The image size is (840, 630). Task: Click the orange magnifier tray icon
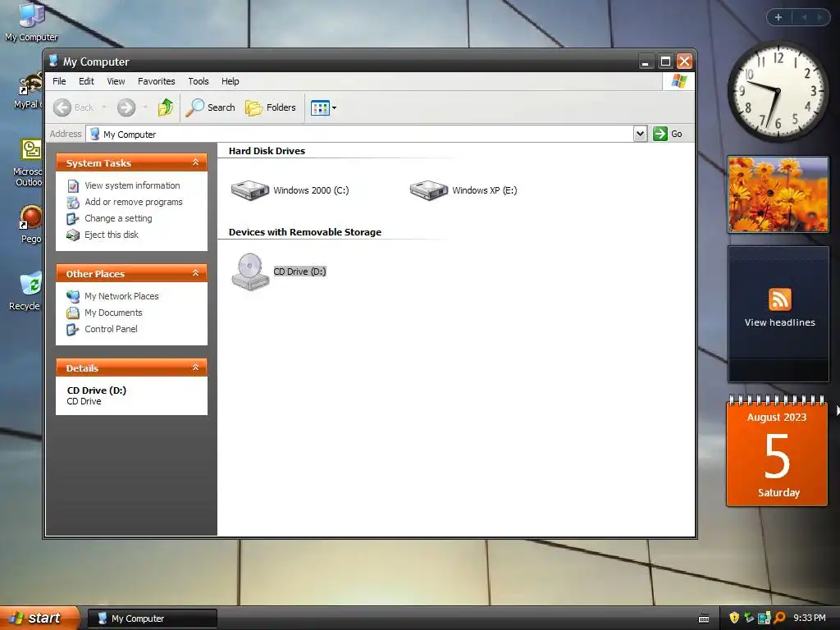[780, 618]
